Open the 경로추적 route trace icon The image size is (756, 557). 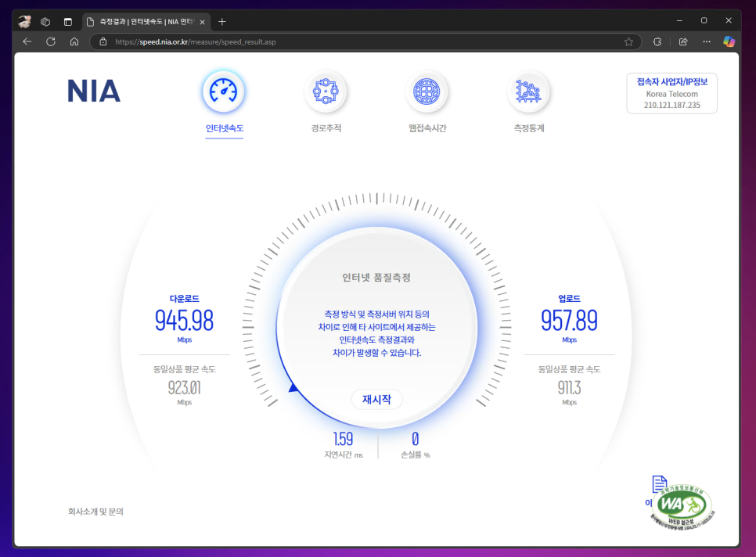(326, 91)
